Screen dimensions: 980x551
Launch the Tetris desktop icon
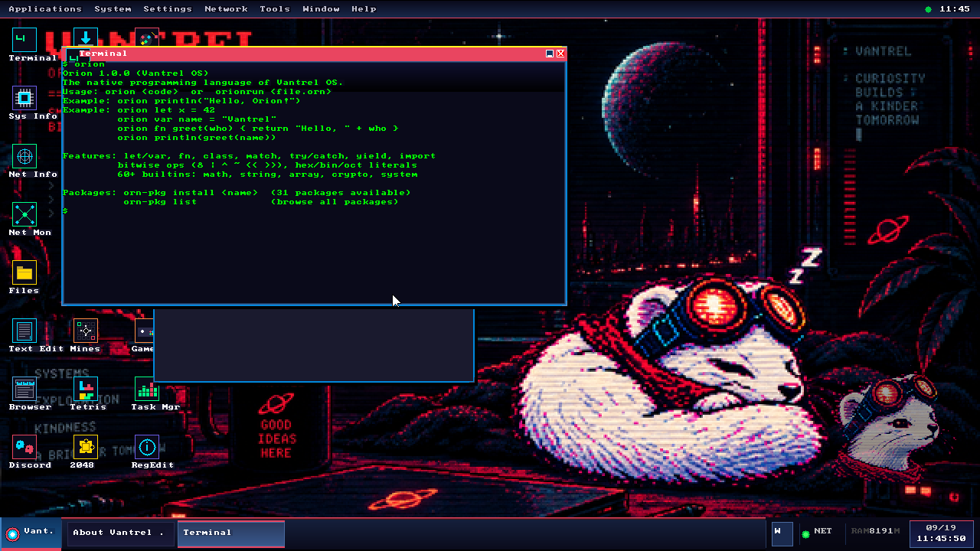85,389
